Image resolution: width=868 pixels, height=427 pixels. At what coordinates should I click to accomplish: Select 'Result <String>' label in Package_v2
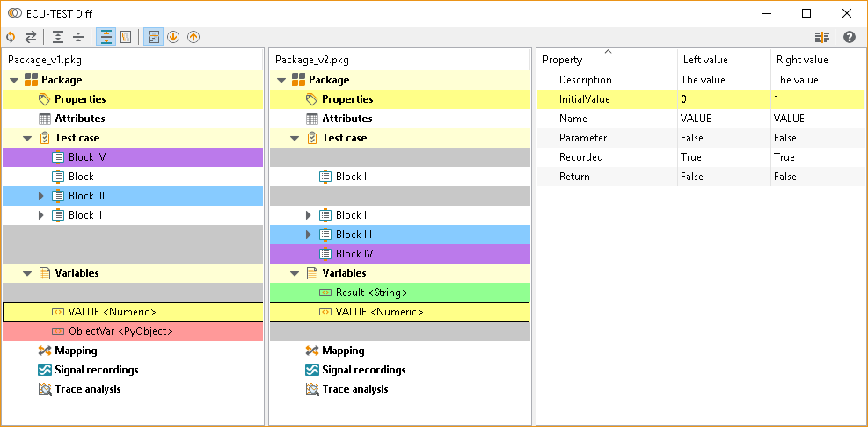coord(372,293)
